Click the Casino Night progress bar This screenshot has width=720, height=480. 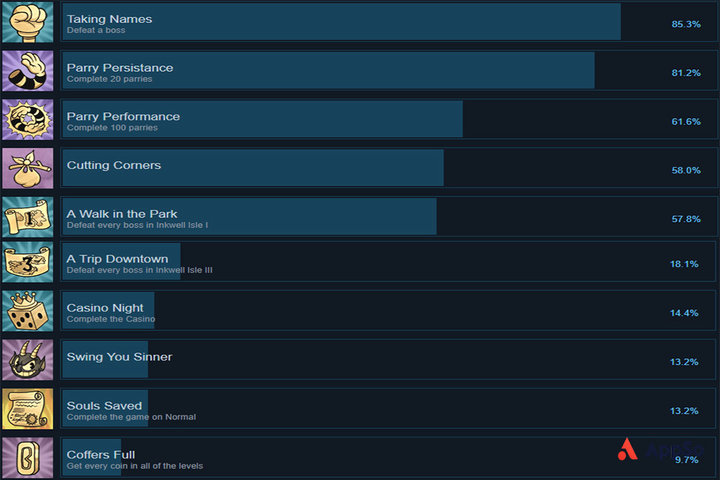pos(108,311)
